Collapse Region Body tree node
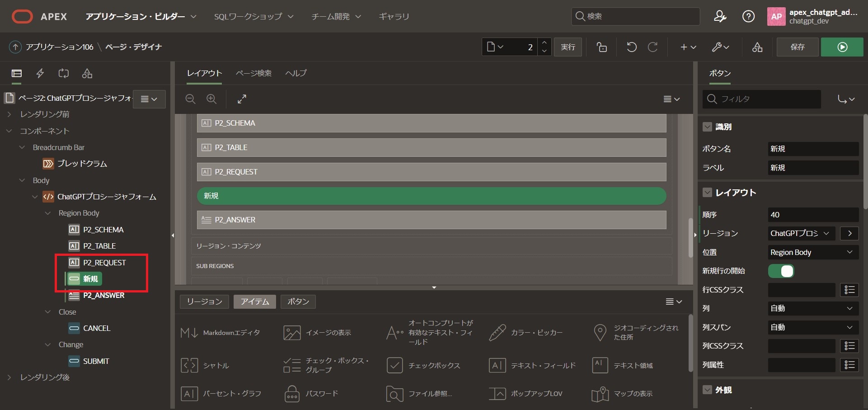Viewport: 868px width, 410px height. (x=48, y=213)
